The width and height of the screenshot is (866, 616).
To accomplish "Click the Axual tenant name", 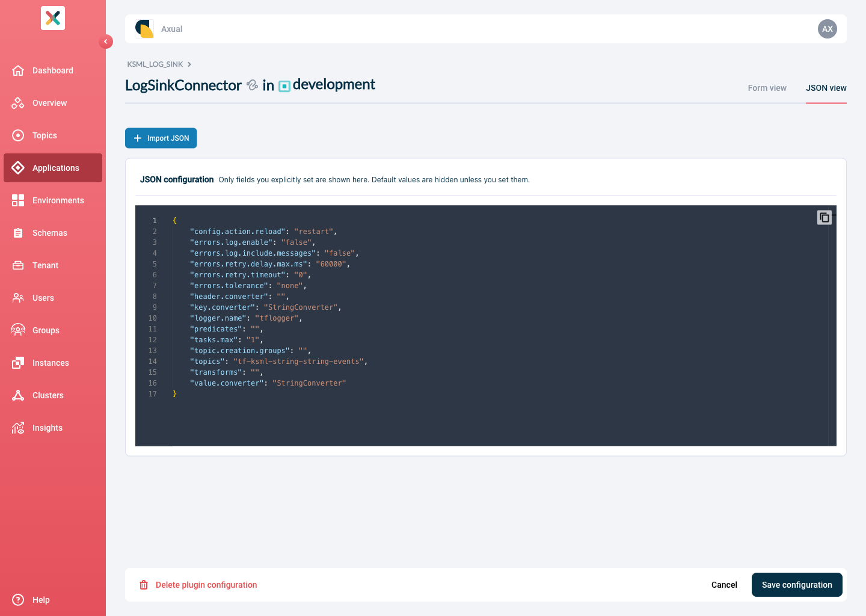I will click(171, 29).
